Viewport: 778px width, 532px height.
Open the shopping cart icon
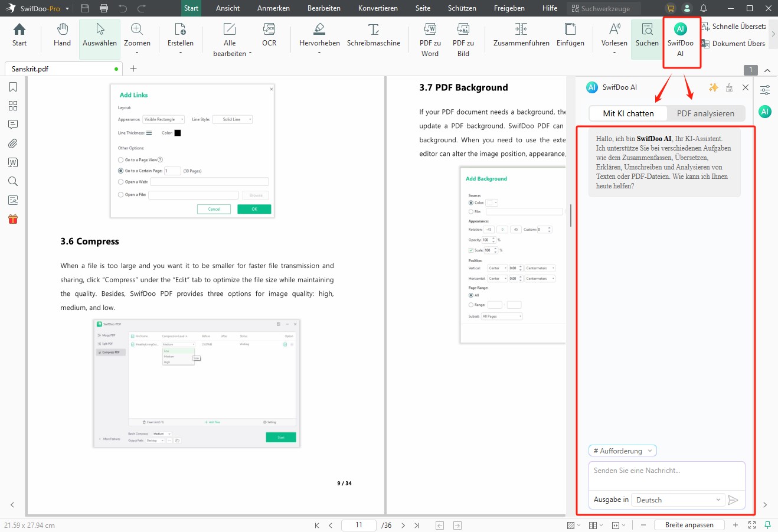pyautogui.click(x=671, y=8)
